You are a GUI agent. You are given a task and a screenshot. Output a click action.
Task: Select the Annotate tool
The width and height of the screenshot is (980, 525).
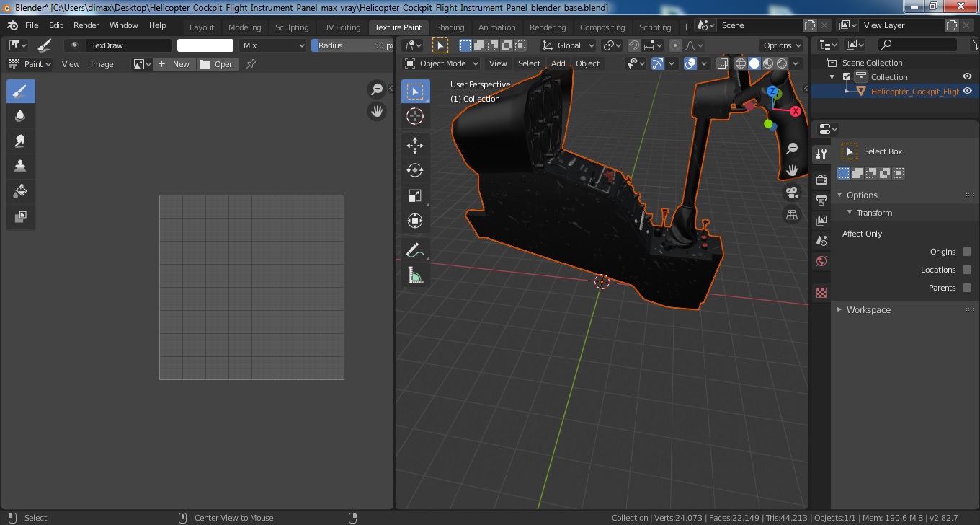click(415, 250)
